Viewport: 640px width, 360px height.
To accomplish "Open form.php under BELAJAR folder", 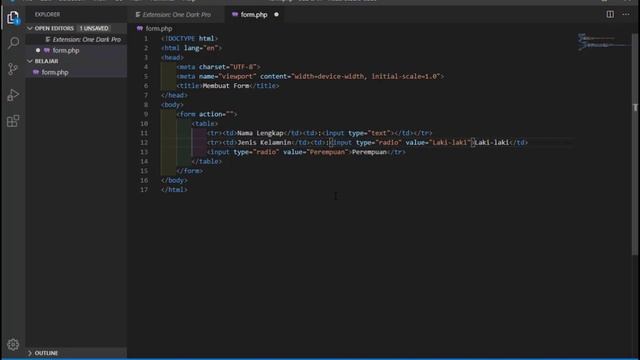I will click(x=76, y=72).
